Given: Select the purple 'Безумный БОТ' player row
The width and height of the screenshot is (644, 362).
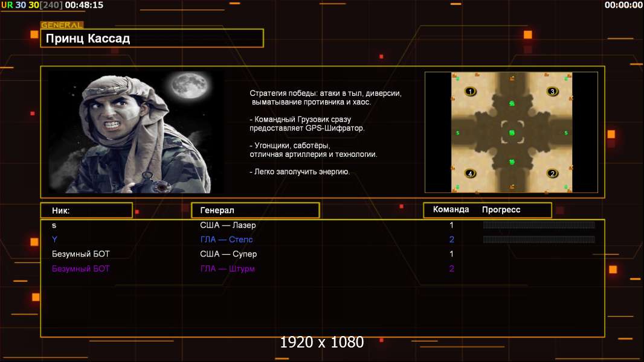Looking at the screenshot, I should 81,268.
